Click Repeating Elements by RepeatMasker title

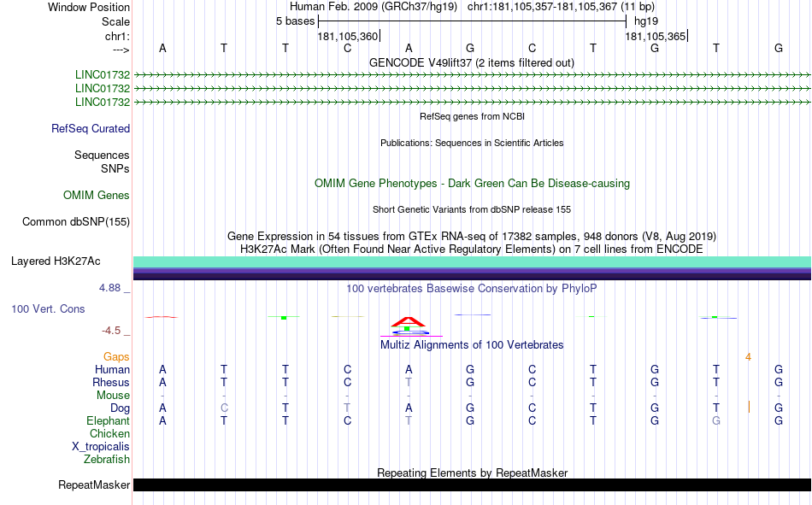pos(473,473)
